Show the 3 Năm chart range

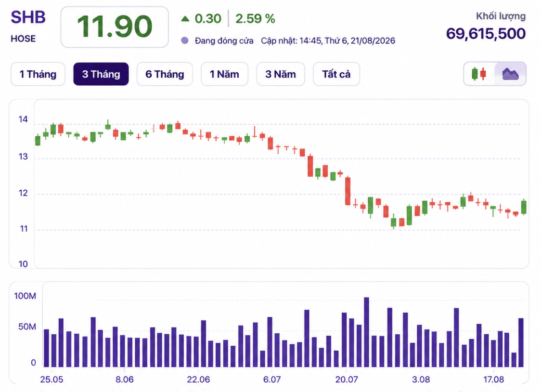[x=281, y=74]
